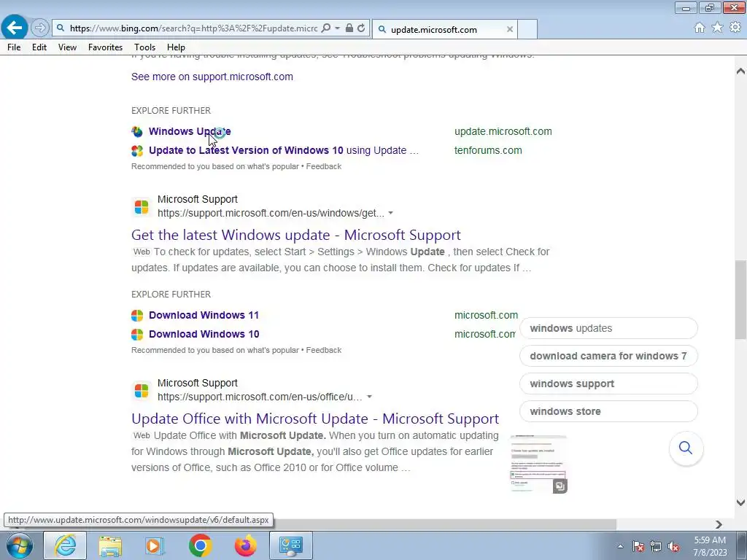Open the Windows Start menu orb
The width and height of the screenshot is (747, 560).
tap(18, 545)
